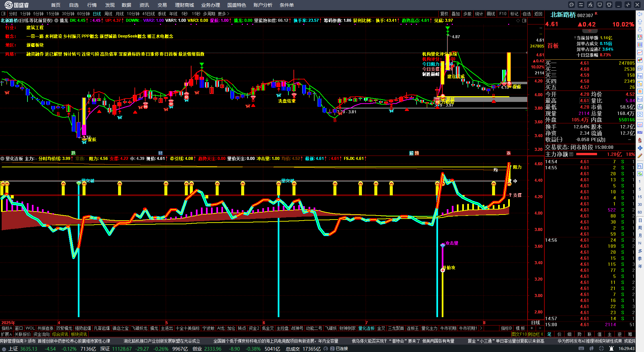Open the settings sliders icon in title bar

[581, 5]
